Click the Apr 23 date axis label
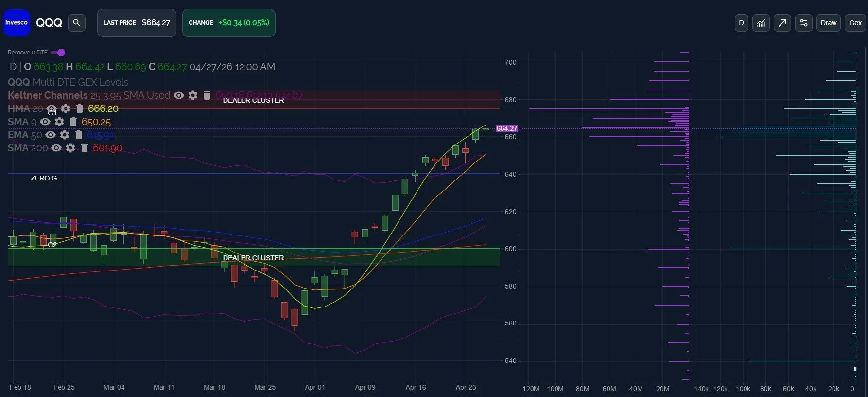 point(466,387)
